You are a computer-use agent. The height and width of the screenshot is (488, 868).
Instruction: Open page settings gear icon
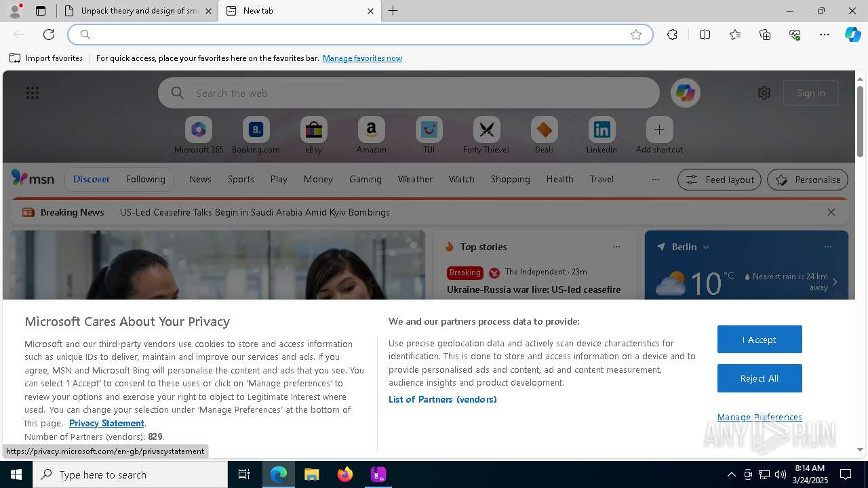[x=764, y=93]
